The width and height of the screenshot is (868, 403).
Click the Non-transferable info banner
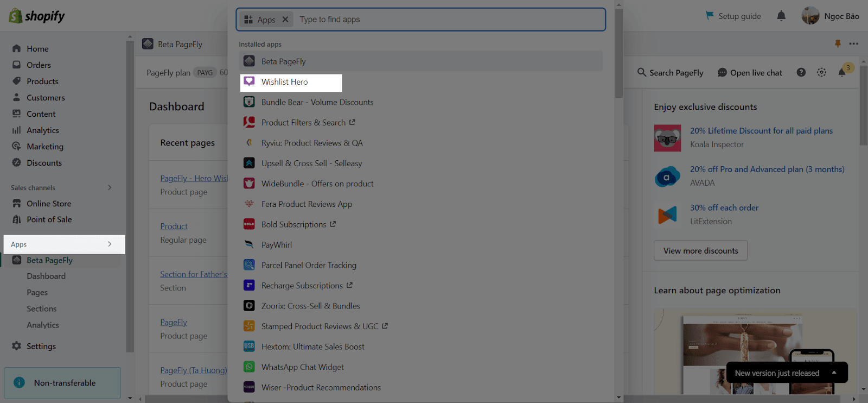point(62,382)
